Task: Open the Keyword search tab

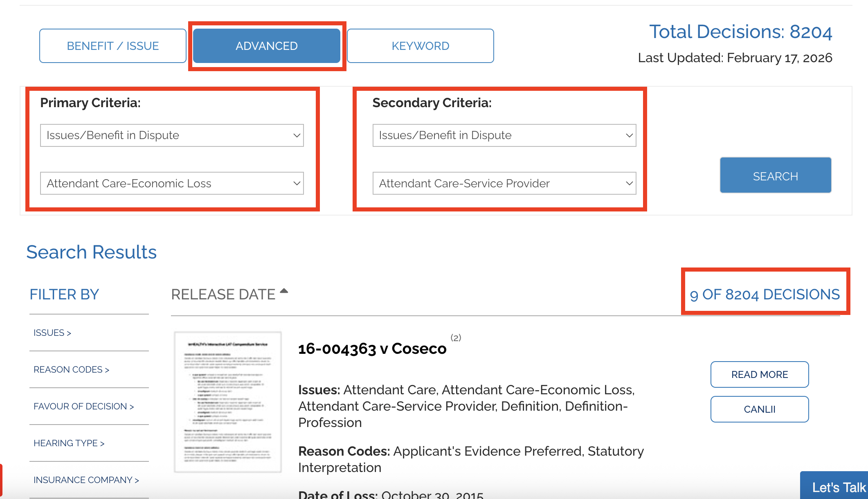Action: coord(421,46)
